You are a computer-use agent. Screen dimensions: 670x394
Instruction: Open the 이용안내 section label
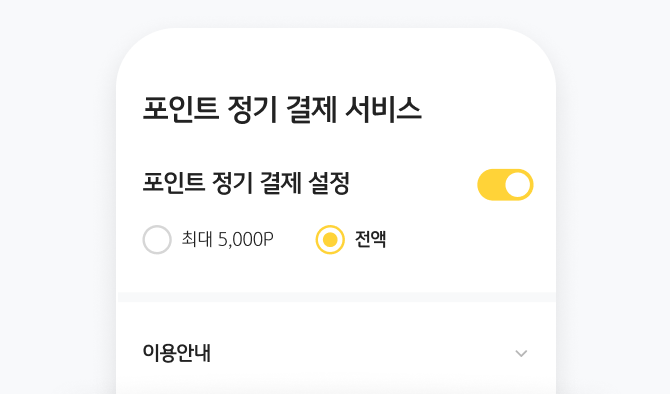176,353
